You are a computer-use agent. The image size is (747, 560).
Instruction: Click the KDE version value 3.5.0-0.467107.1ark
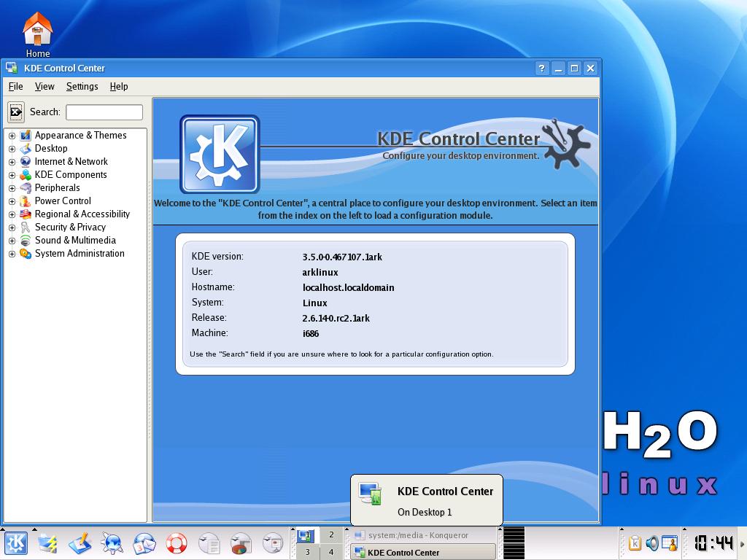pyautogui.click(x=342, y=257)
